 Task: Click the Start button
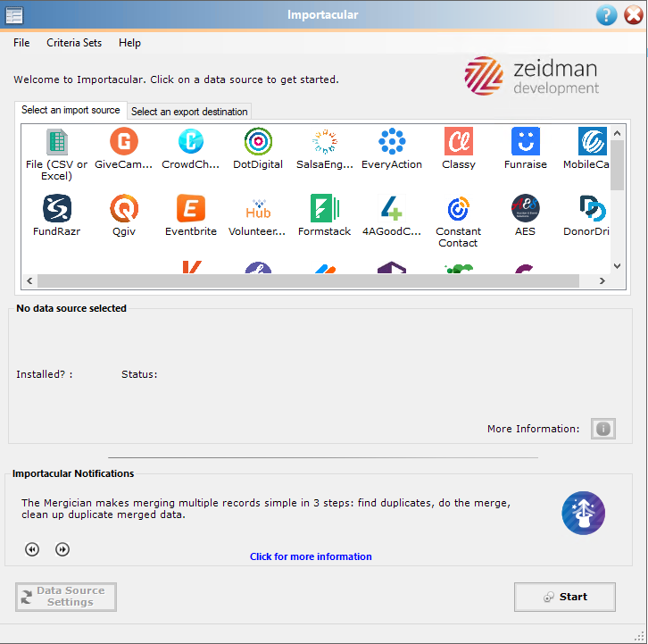point(564,597)
